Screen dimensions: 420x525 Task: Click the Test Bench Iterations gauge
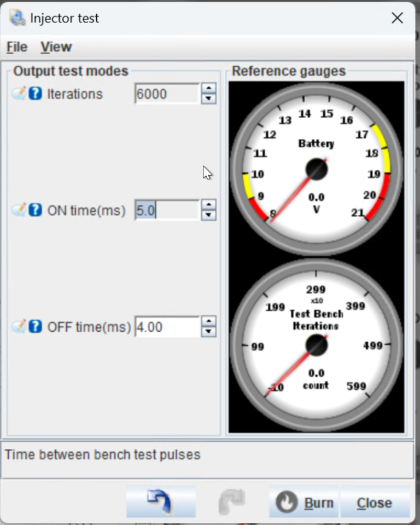[316, 345]
